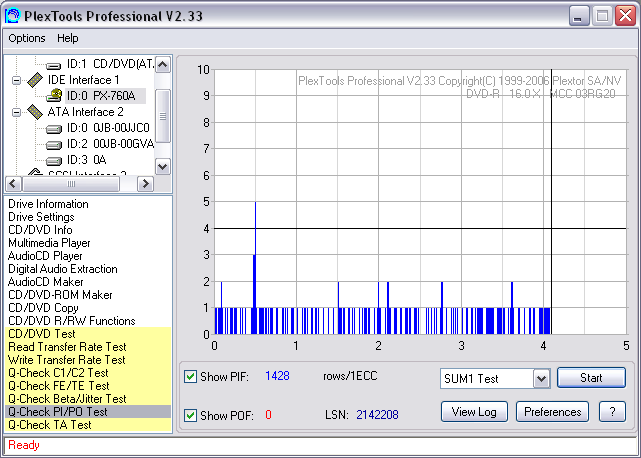Click the View Log button
This screenshot has height=458, width=641.
(474, 412)
